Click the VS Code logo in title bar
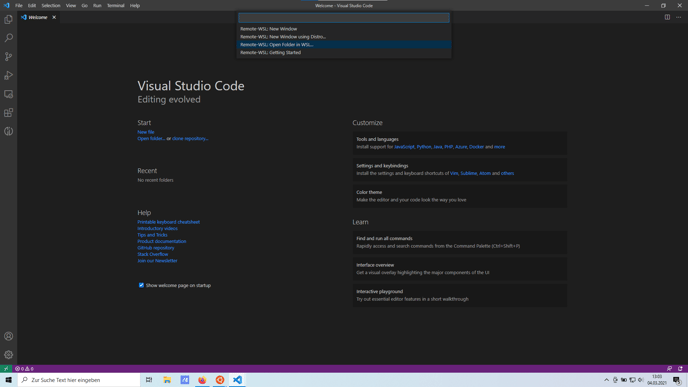Image resolution: width=688 pixels, height=387 pixels. [6, 5]
